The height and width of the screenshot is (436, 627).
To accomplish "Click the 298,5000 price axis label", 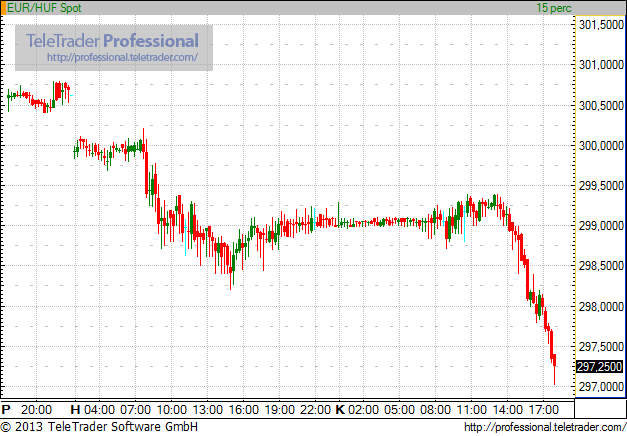I will point(601,266).
